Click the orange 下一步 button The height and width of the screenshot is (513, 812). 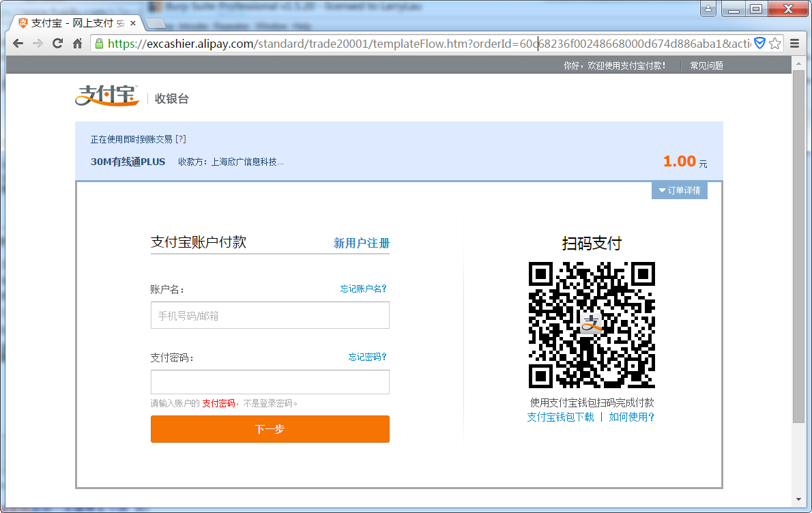pyautogui.click(x=270, y=429)
